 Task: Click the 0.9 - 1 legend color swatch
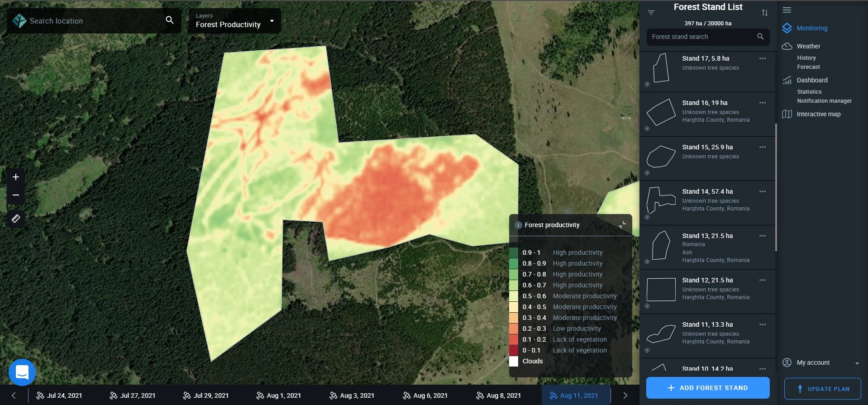point(514,253)
